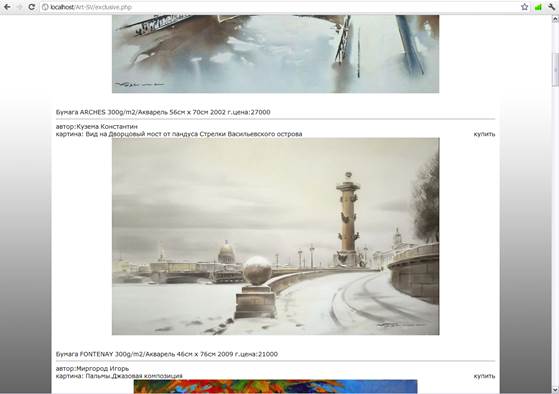Screen dimensions: 559x394
Task: Click the ARCHES paper price line 27000
Action: tap(163, 112)
